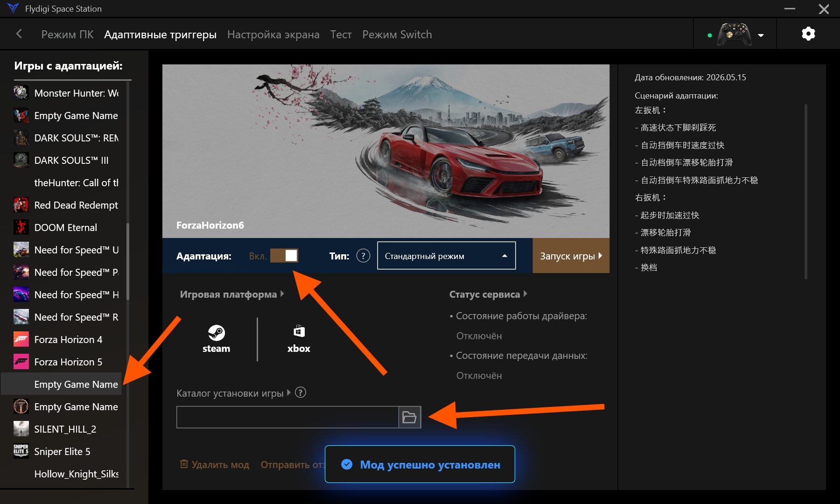The width and height of the screenshot is (840, 504).
Task: Close the Flydigi Space Station window
Action: pos(824,9)
